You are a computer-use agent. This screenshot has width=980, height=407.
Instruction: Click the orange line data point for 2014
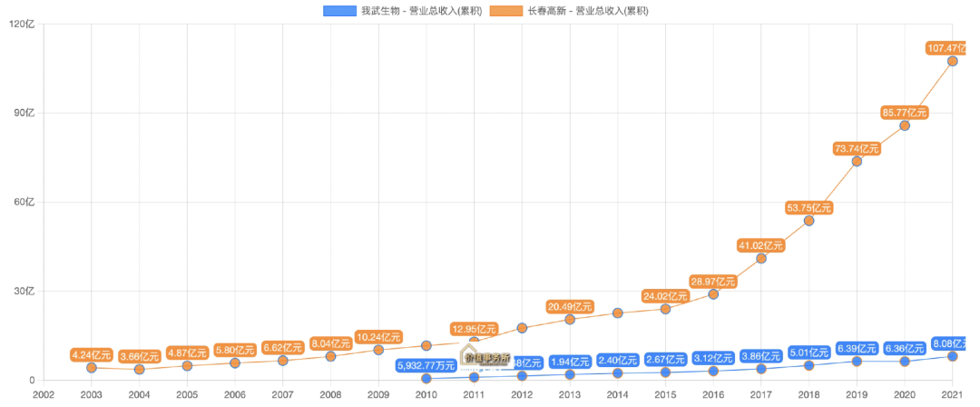coord(618,313)
